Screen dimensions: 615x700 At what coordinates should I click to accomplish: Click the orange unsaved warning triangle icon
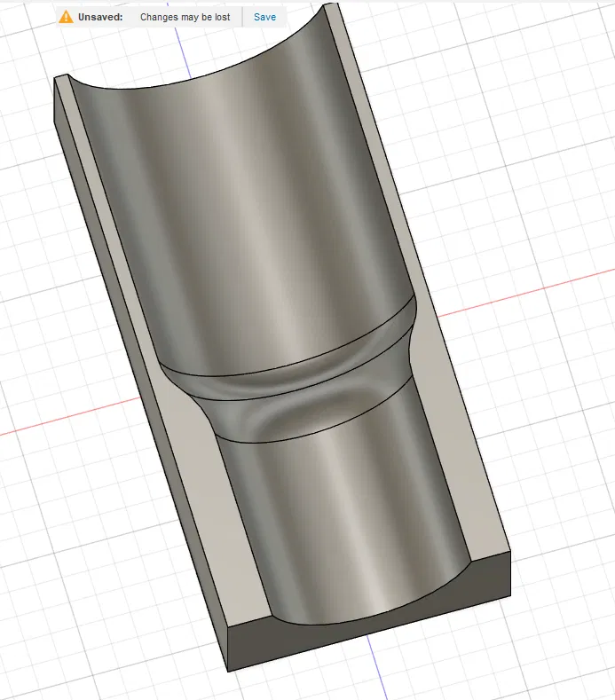click(x=66, y=17)
